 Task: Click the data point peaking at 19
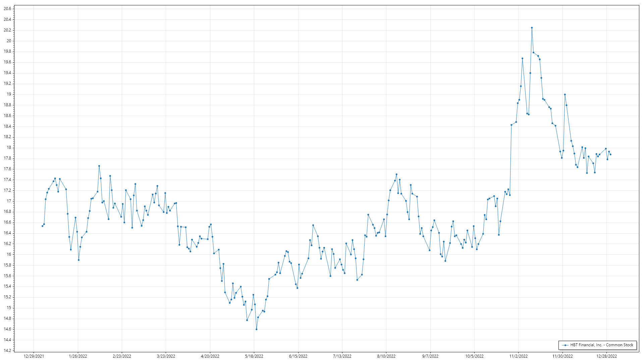tap(565, 95)
